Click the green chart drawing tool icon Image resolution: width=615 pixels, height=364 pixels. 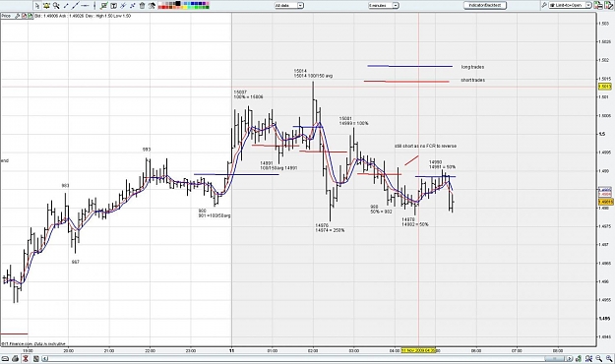104,6
